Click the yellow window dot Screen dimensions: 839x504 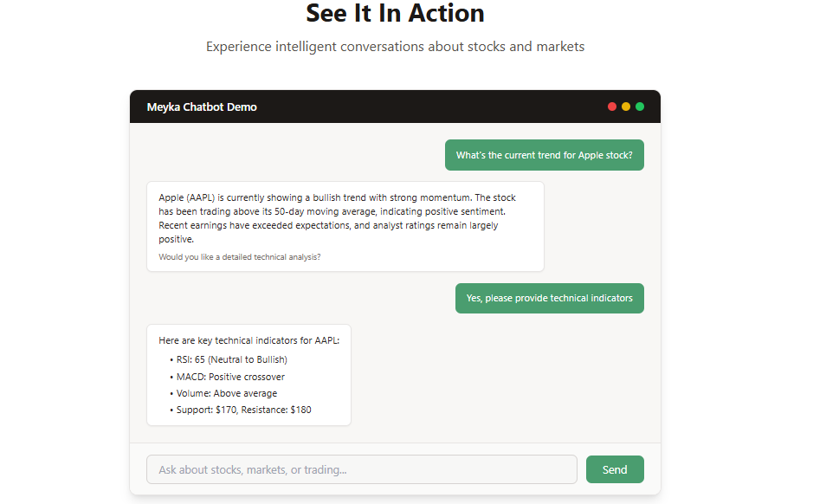coord(626,106)
